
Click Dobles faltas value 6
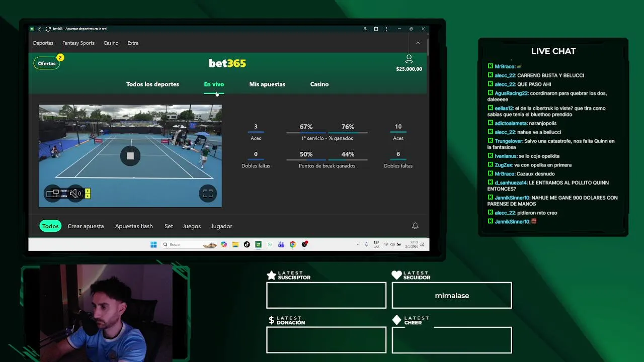[398, 154]
